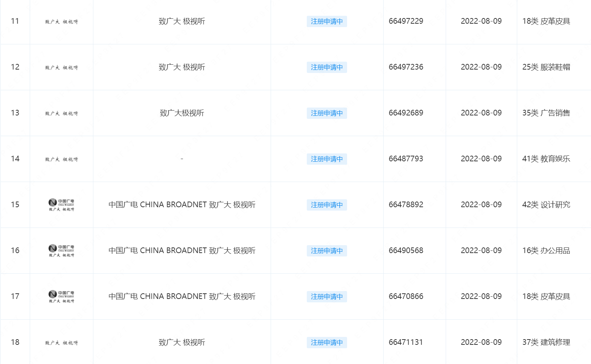
Task: Click category 35类 广告销售
Action: coord(546,113)
